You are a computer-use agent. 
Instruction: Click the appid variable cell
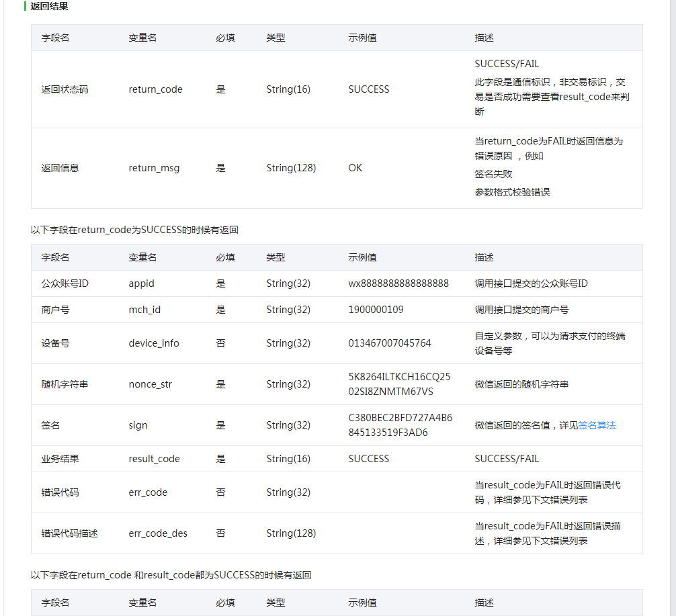pos(141,283)
